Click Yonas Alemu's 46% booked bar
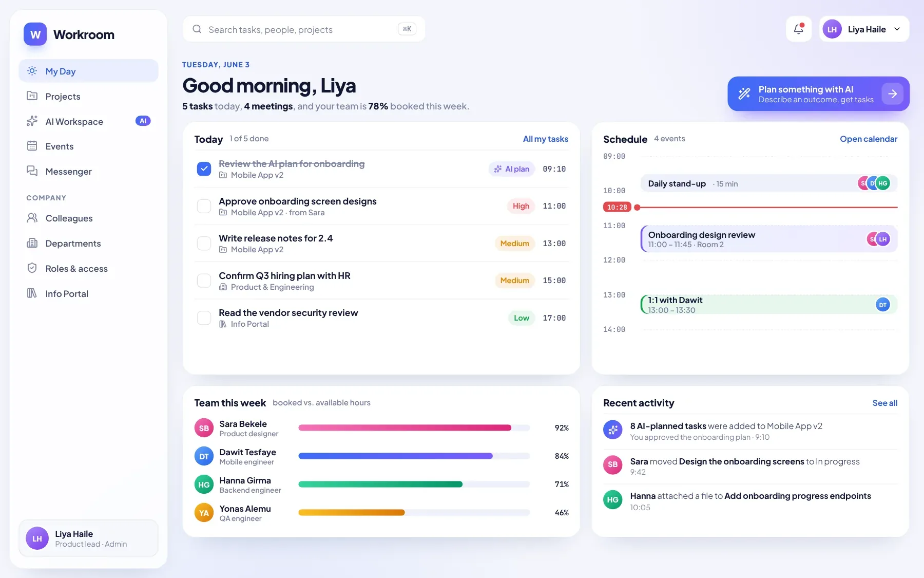The width and height of the screenshot is (924, 578). (414, 512)
